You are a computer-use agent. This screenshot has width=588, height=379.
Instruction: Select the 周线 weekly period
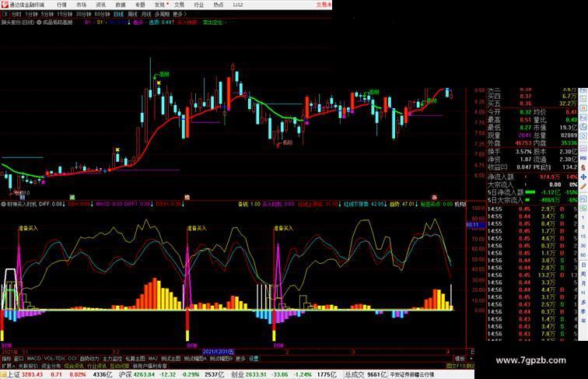pyautogui.click(x=133, y=14)
